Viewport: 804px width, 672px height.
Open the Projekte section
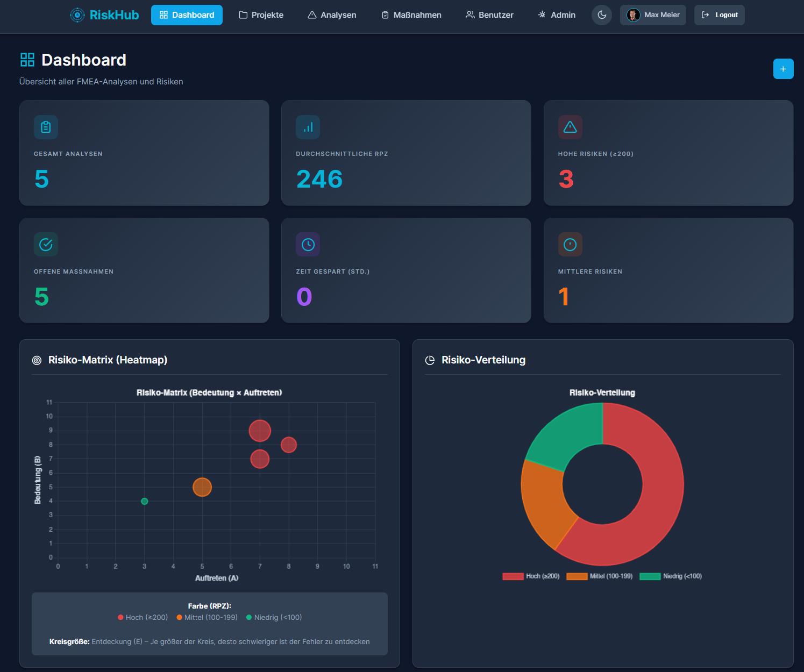(261, 15)
